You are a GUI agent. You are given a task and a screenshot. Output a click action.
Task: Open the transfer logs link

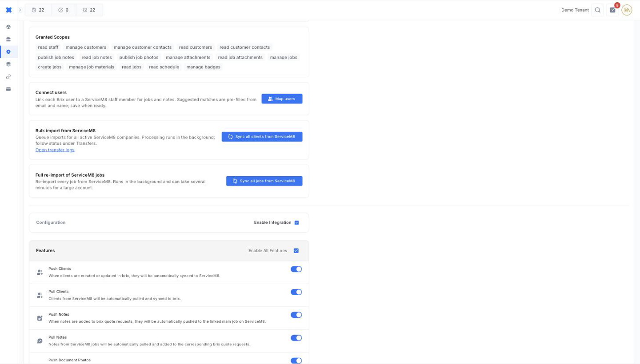(x=55, y=150)
